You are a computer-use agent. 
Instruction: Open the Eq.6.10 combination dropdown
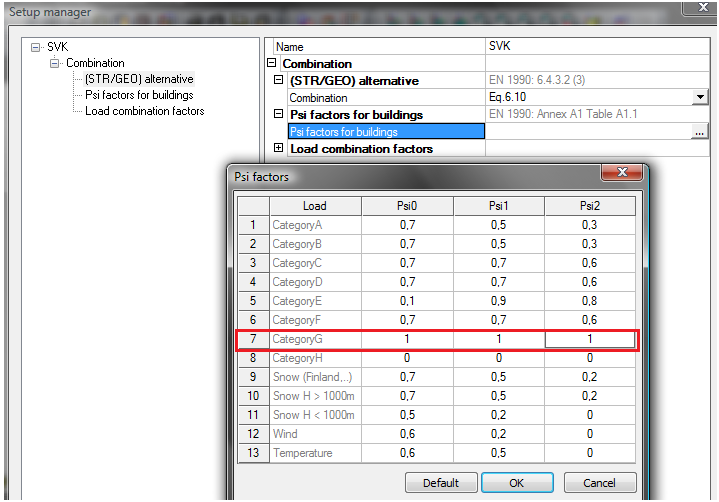[x=700, y=98]
